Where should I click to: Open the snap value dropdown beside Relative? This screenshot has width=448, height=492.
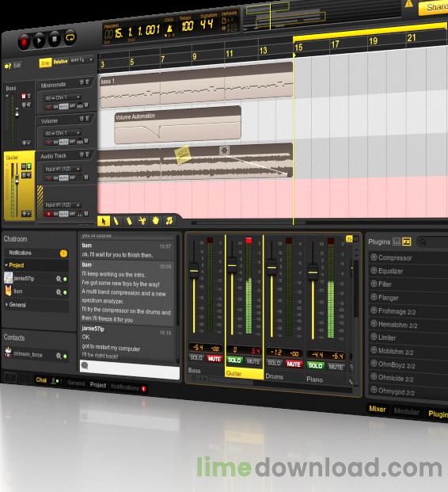82,59
